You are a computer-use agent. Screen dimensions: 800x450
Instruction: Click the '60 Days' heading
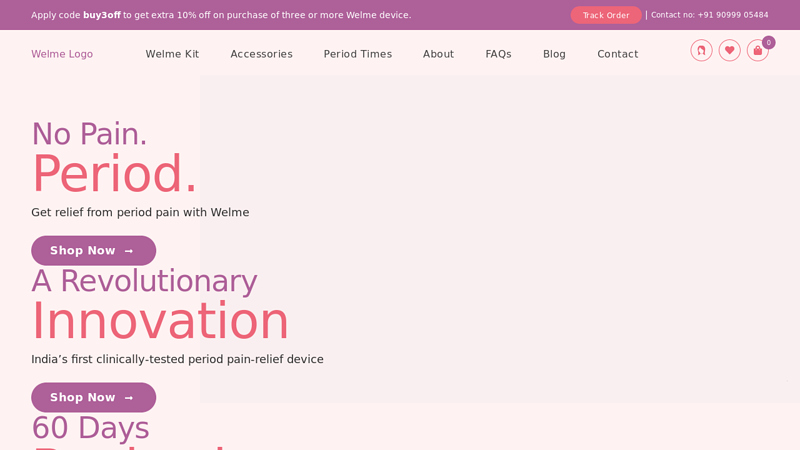click(x=90, y=428)
